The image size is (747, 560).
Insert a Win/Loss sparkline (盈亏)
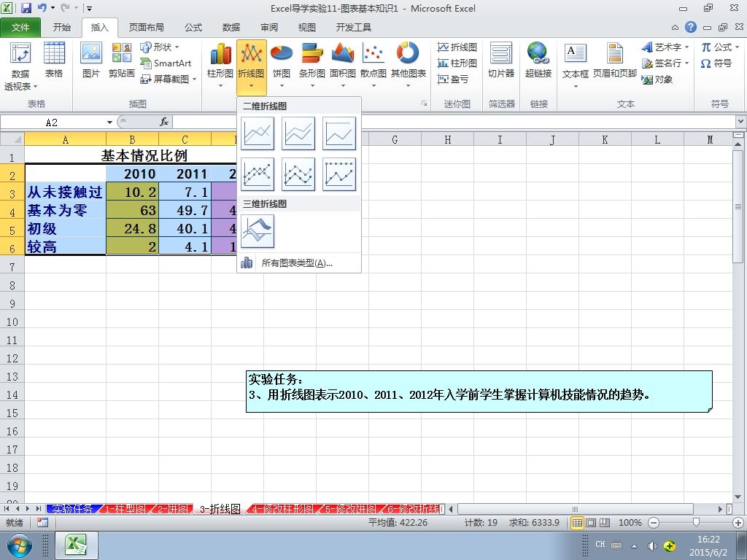pos(452,79)
